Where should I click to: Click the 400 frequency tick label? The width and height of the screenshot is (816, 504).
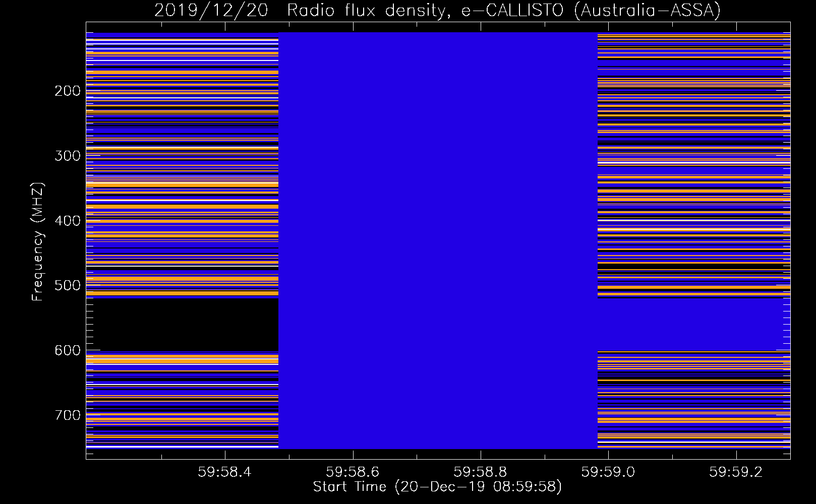(68, 221)
